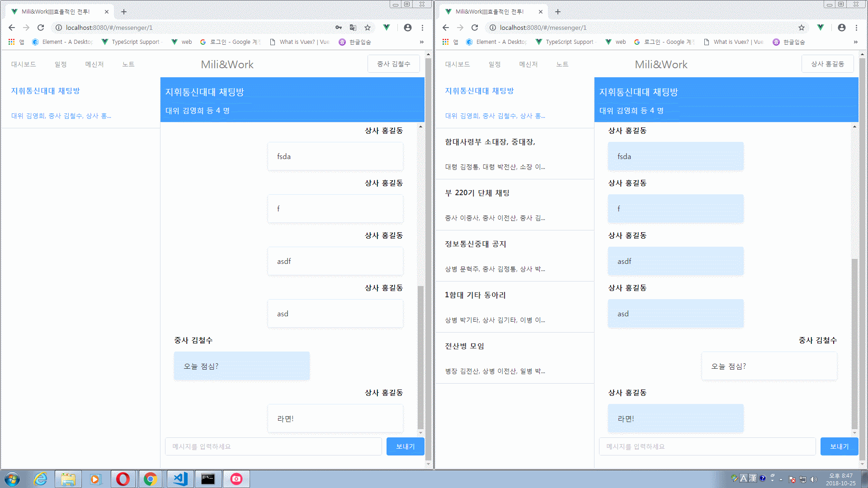Click the reload icon in left browser
The height and width of the screenshot is (488, 868).
pyautogui.click(x=41, y=28)
